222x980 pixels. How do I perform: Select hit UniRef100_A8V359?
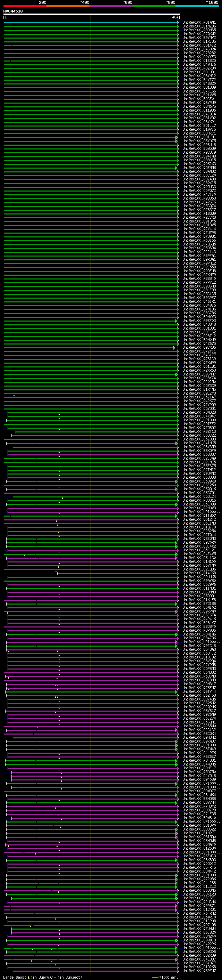click(x=199, y=447)
